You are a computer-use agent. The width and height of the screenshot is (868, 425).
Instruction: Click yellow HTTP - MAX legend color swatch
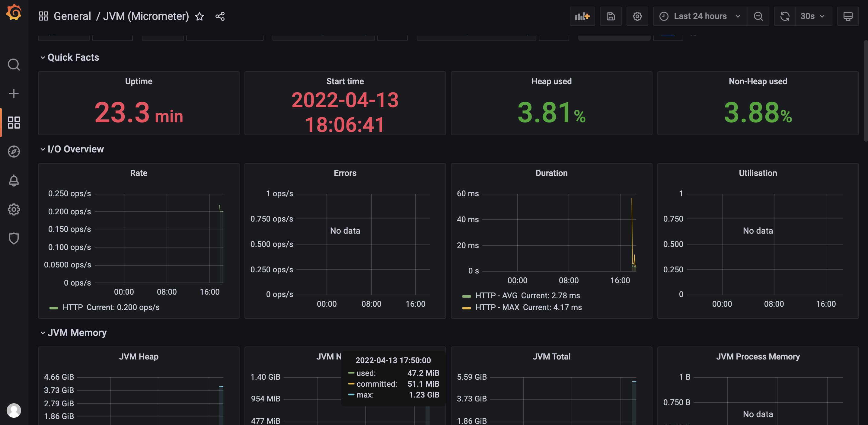466,308
